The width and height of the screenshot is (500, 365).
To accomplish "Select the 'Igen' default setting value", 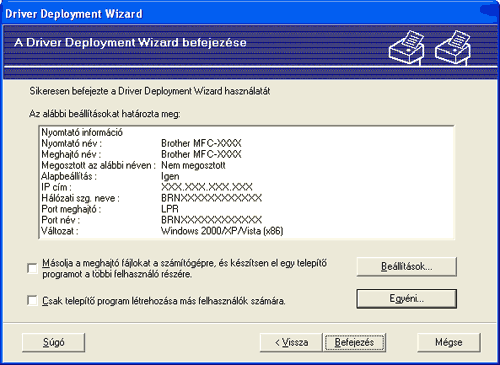I will (x=170, y=176).
